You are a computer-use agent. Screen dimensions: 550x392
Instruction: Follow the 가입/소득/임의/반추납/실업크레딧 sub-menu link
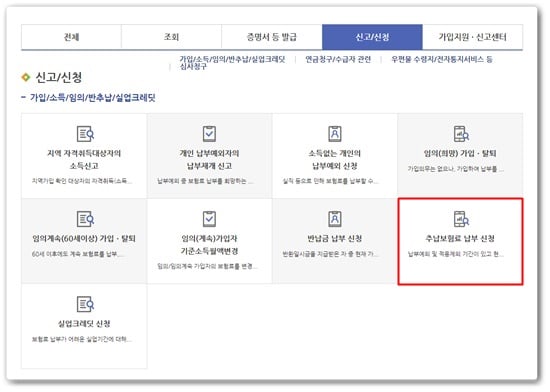tap(232, 59)
